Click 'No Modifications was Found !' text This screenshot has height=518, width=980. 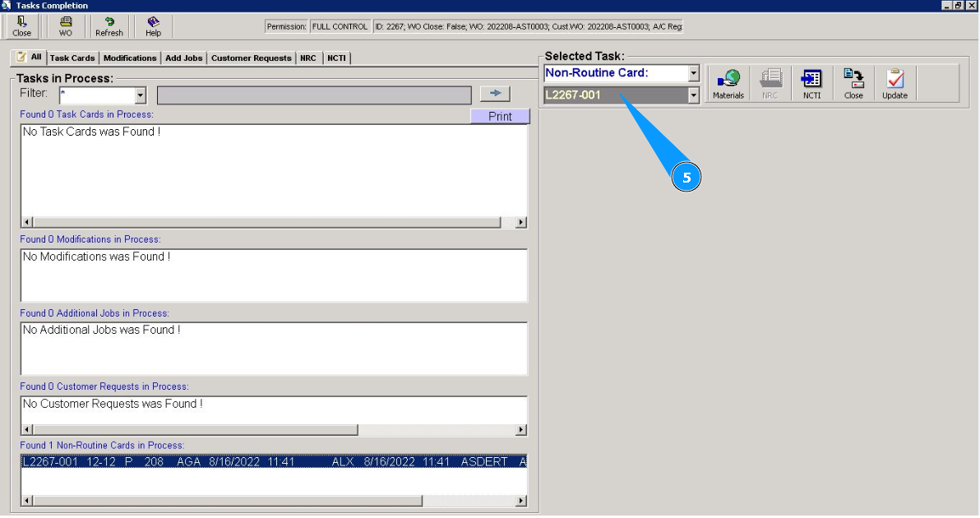[96, 257]
